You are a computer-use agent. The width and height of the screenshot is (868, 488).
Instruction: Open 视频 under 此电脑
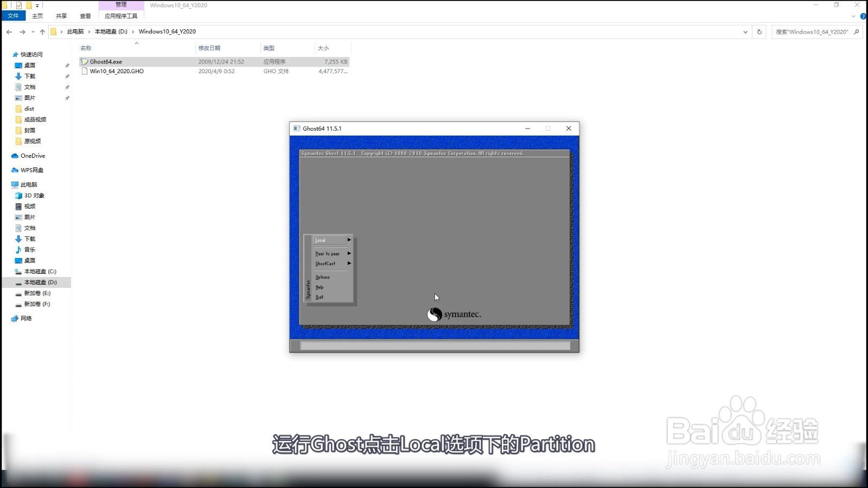(30, 206)
